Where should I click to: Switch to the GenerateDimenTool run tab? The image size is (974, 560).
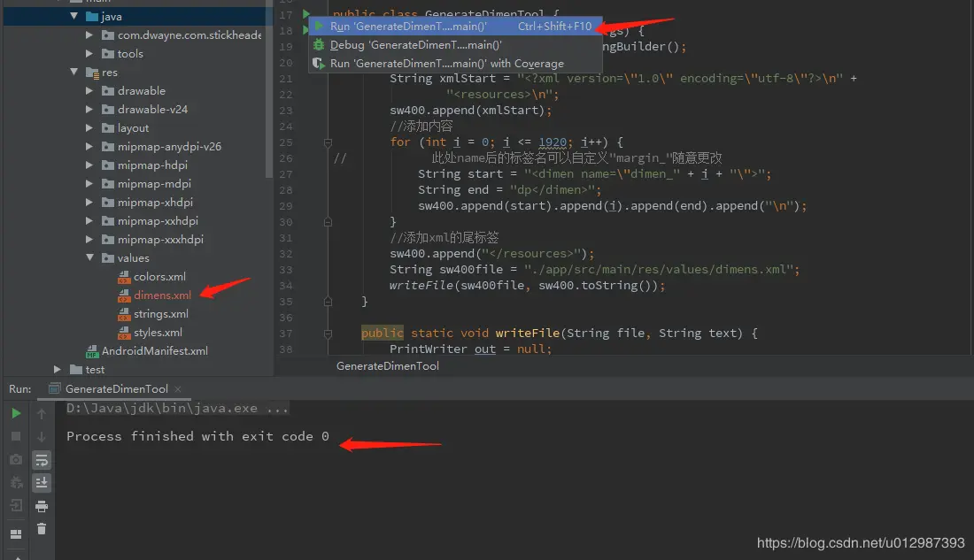116,389
